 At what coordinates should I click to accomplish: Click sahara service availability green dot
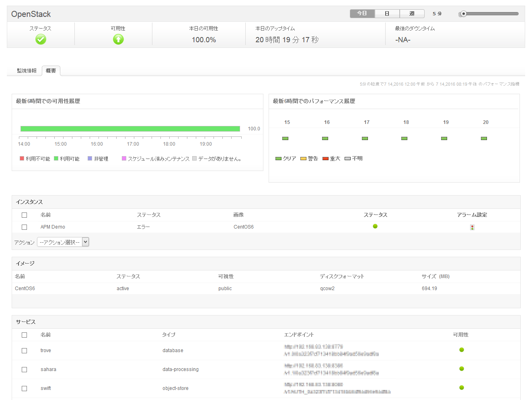[x=462, y=369]
